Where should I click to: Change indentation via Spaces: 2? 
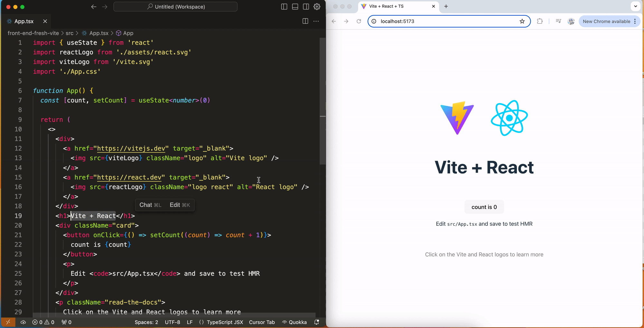coord(146,322)
